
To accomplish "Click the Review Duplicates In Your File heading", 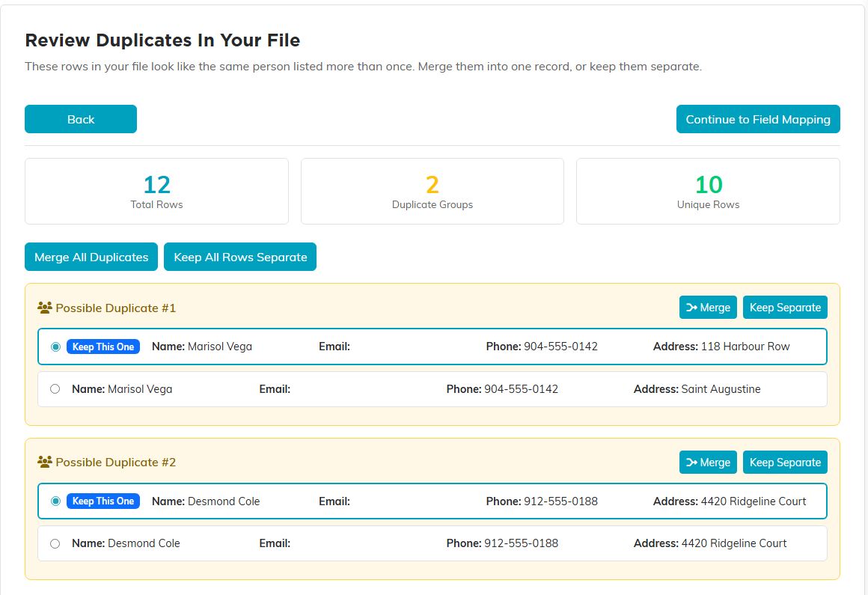I will click(163, 40).
